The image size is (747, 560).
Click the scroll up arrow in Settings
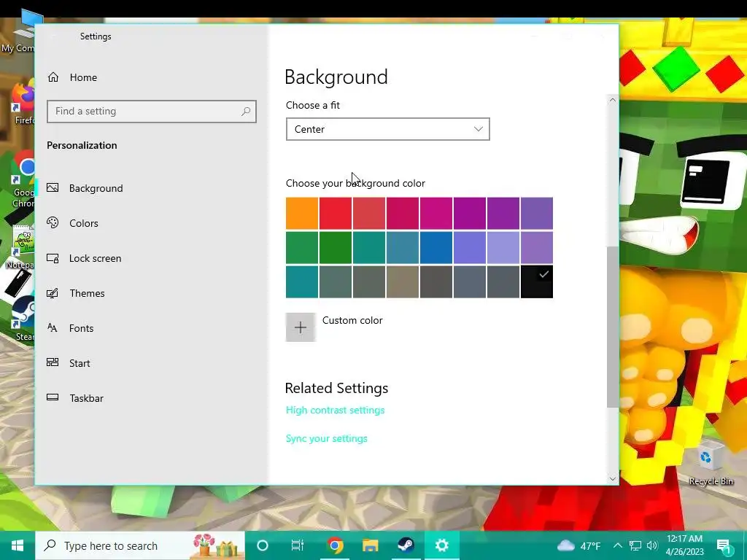[613, 100]
